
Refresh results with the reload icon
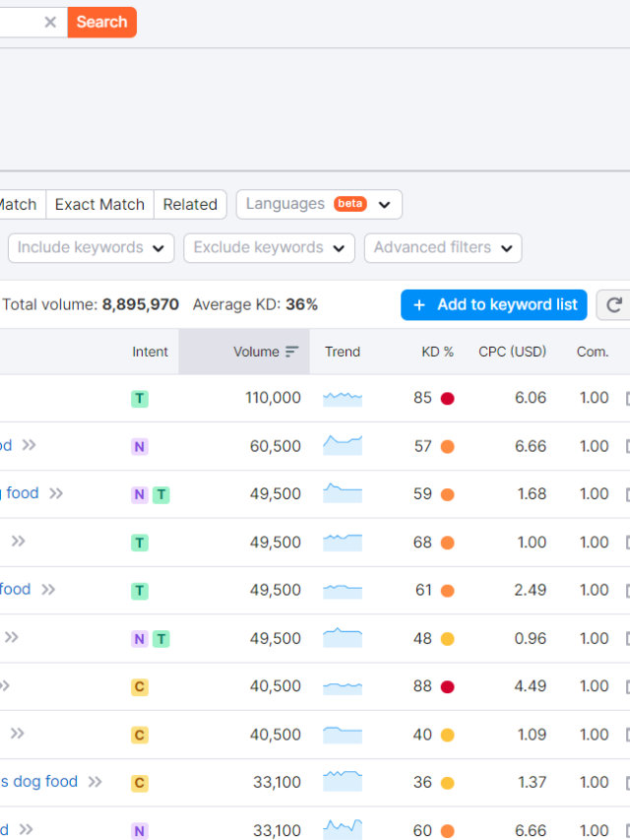point(614,305)
